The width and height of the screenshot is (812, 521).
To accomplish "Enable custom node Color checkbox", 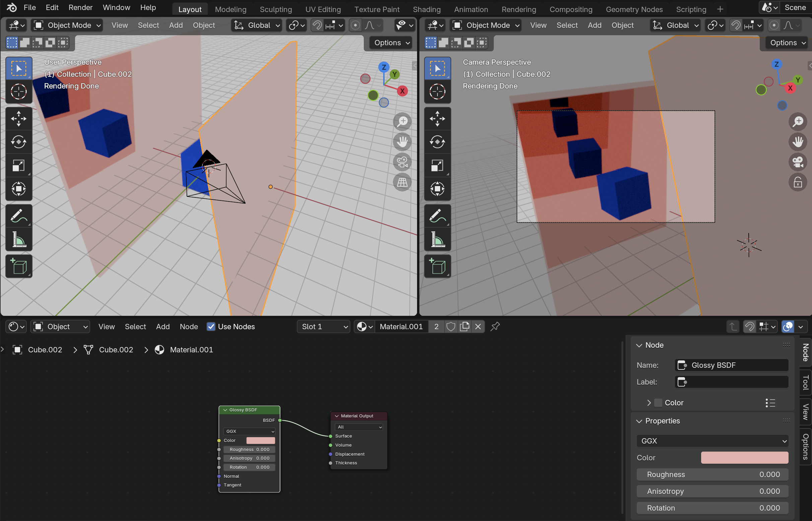I will 658,403.
